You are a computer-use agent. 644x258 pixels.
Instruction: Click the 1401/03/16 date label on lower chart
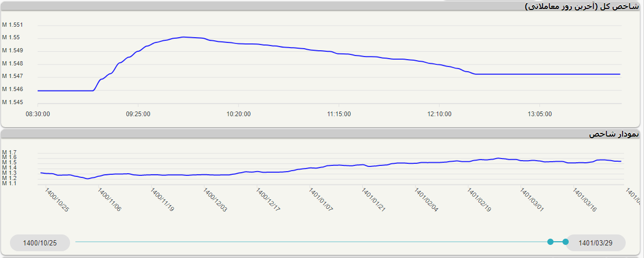[585, 200]
